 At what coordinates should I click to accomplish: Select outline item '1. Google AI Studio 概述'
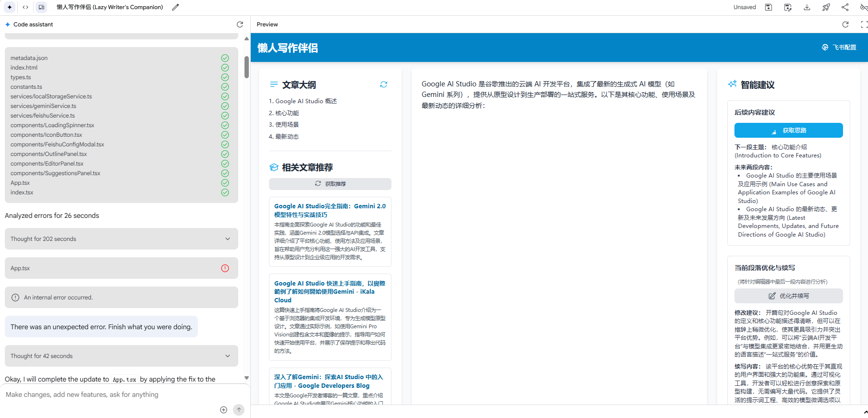pyautogui.click(x=303, y=101)
